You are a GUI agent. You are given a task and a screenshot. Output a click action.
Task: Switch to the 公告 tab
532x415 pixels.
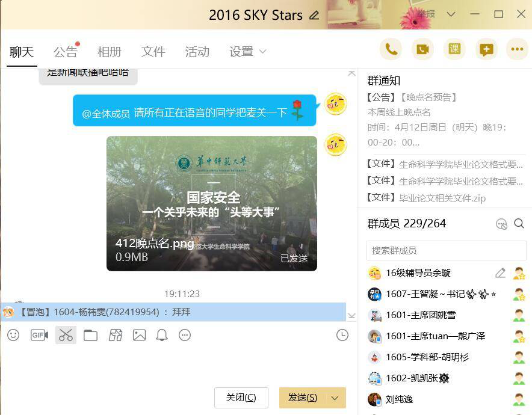[65, 52]
